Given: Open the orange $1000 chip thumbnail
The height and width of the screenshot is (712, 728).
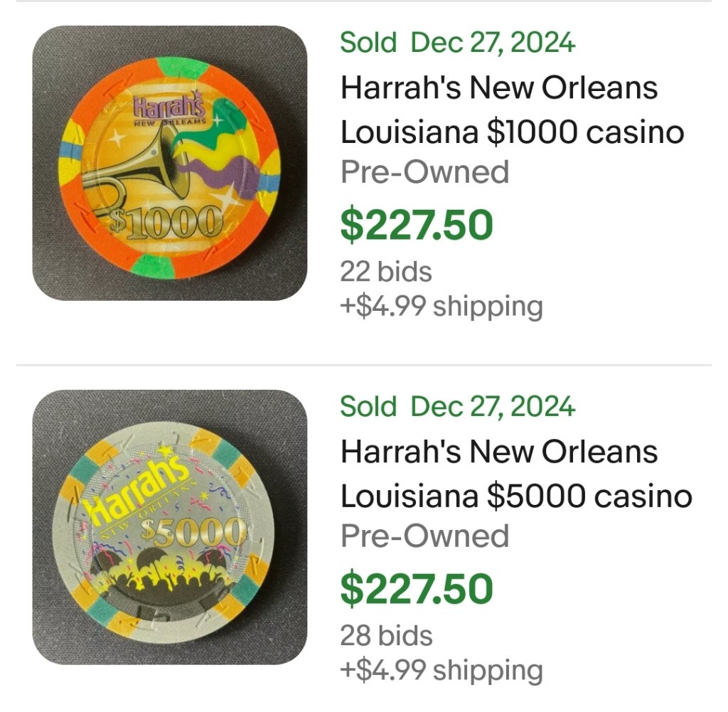Looking at the screenshot, I should pos(170,163).
